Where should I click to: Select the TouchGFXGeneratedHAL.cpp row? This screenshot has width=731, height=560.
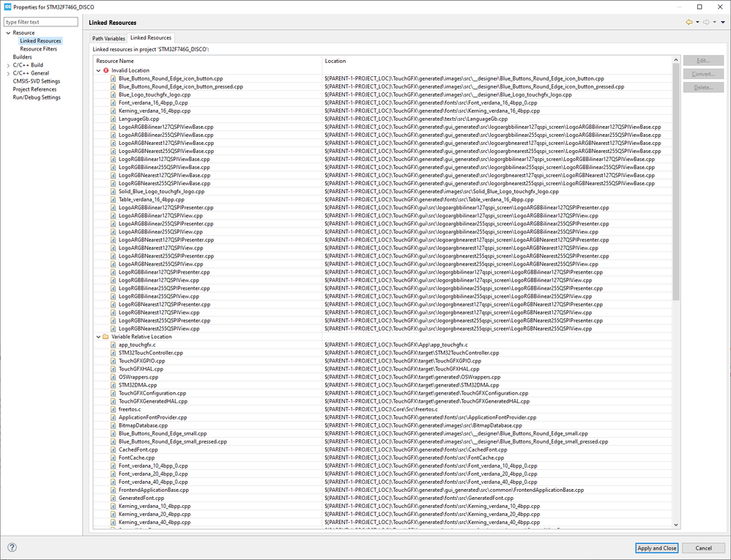383,401
